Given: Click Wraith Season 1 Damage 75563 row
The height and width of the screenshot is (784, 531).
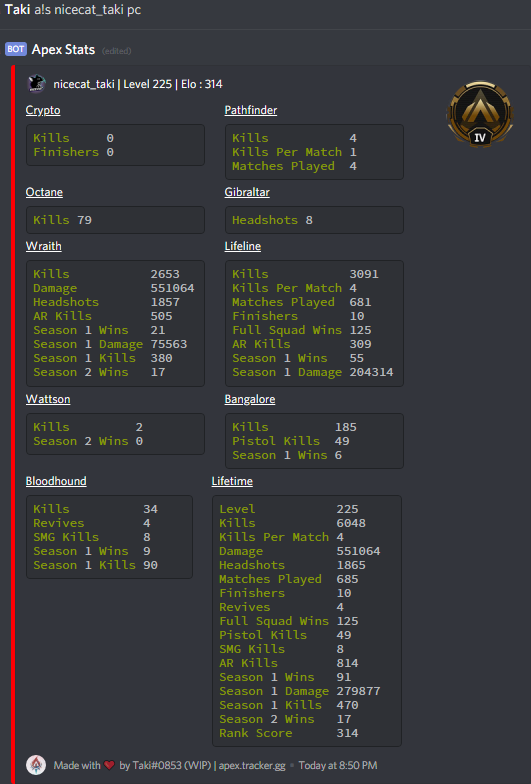Looking at the screenshot, I should 110,344.
